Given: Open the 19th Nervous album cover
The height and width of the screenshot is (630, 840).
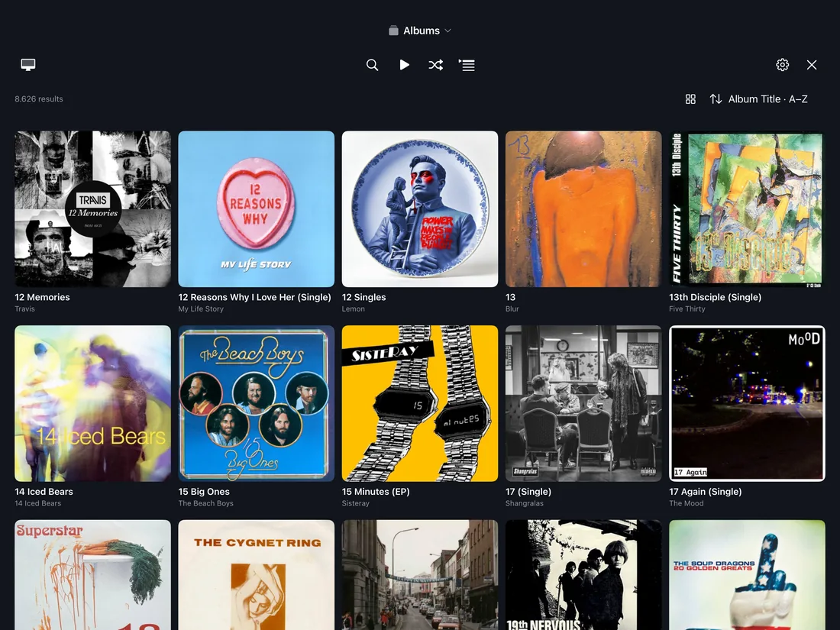Looking at the screenshot, I should 583,575.
